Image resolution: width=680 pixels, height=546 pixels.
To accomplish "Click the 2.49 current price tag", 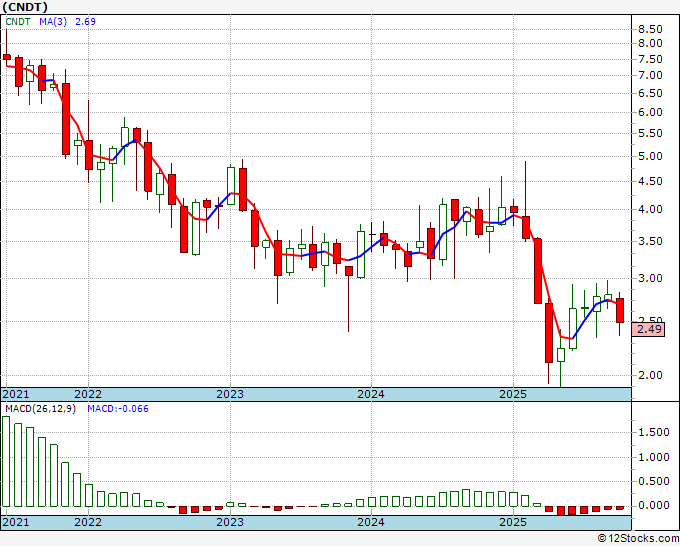I will [649, 329].
